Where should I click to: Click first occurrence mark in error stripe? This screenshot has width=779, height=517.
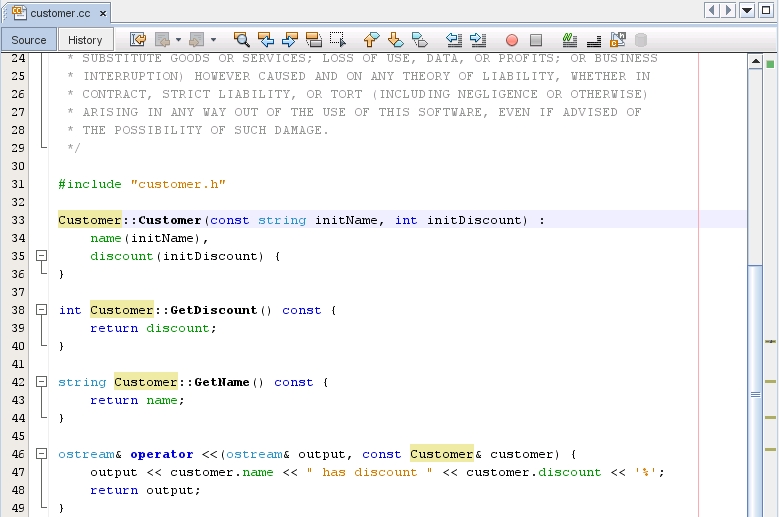coord(770,342)
